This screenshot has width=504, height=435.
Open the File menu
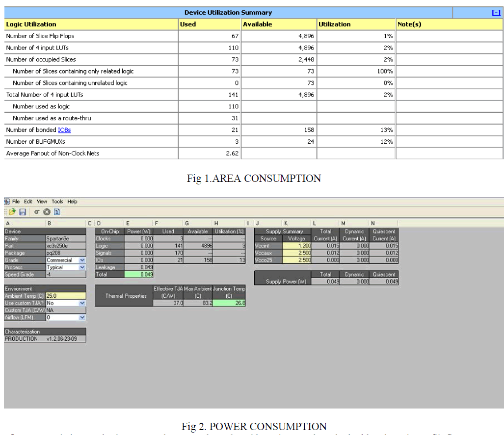tap(16, 202)
